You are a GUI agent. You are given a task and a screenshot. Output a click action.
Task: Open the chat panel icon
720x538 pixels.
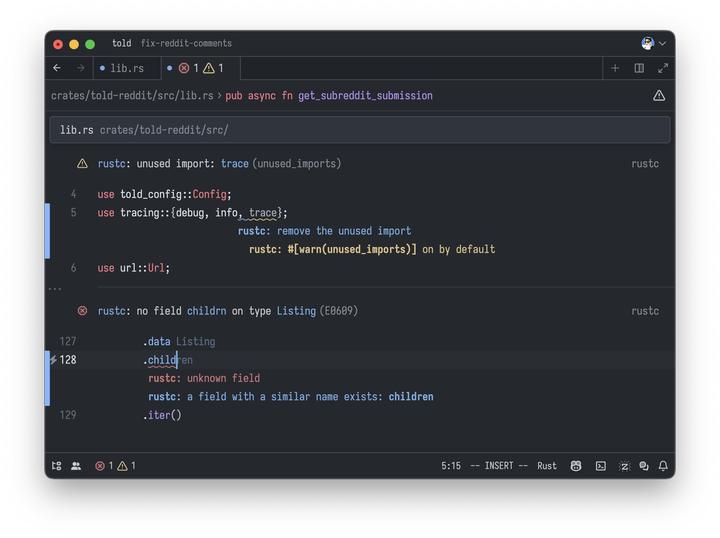coord(644,466)
